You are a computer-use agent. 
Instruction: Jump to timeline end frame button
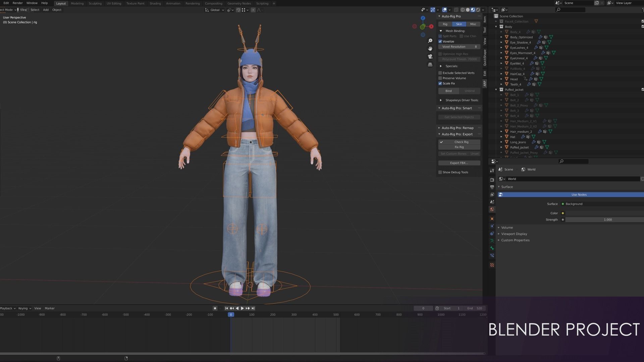point(253,308)
